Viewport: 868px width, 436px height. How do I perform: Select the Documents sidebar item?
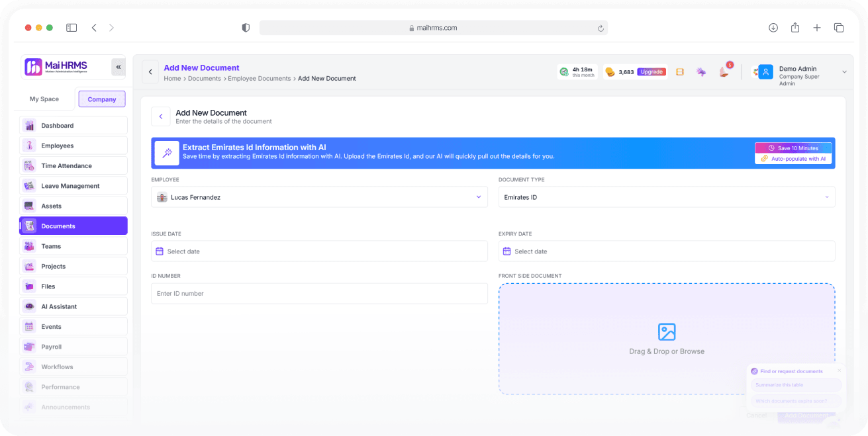tap(73, 226)
